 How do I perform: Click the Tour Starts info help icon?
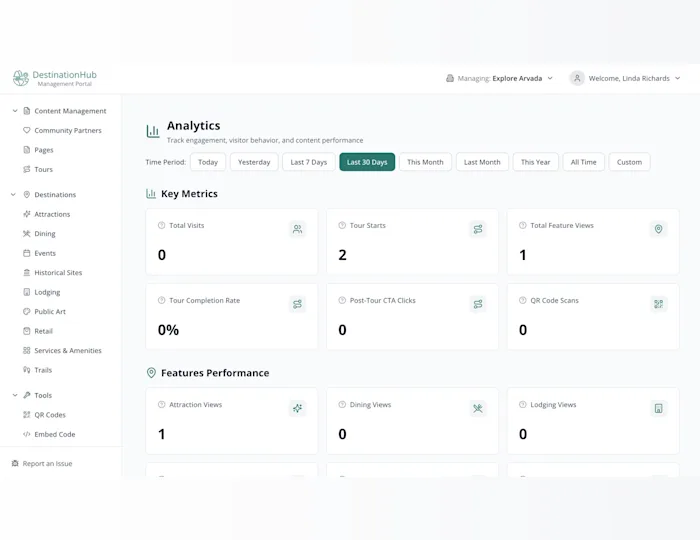pos(342,225)
